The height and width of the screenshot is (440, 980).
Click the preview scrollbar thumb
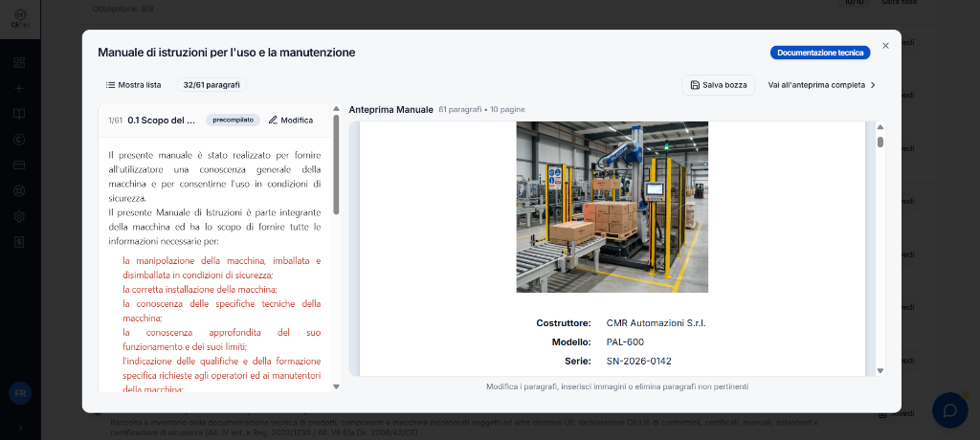tap(880, 142)
